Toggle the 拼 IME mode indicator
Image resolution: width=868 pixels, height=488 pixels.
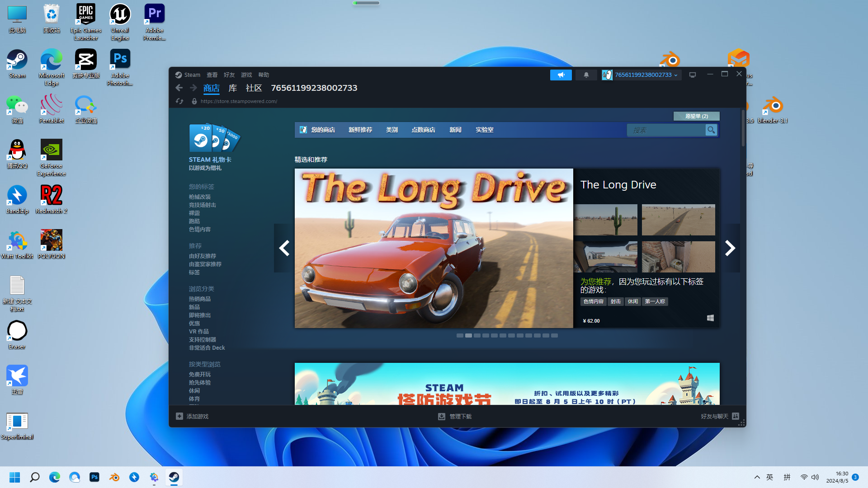787,477
